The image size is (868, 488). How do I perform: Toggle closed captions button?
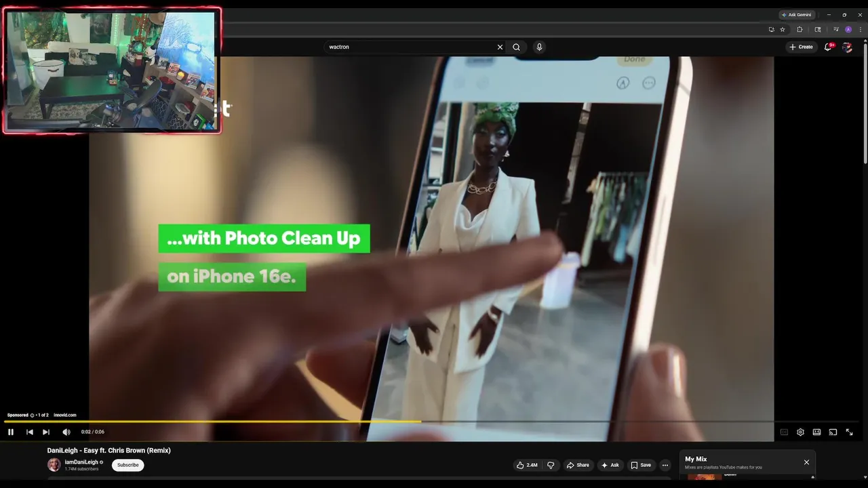tap(784, 432)
